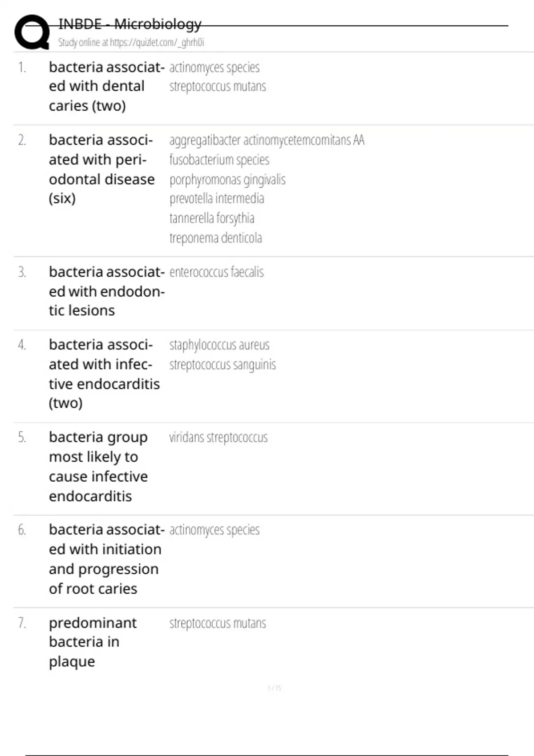
Task: Click the streptococcus sanguinis answer
Action: [222, 365]
